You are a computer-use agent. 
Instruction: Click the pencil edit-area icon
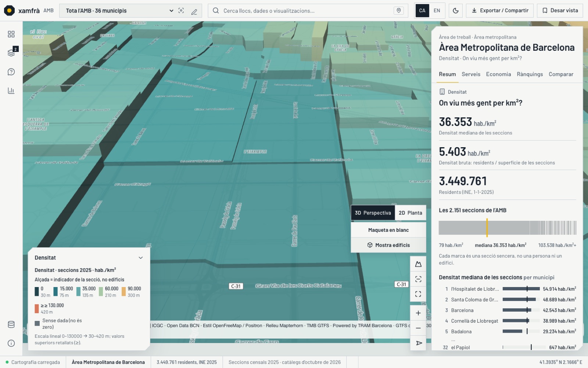click(x=194, y=11)
